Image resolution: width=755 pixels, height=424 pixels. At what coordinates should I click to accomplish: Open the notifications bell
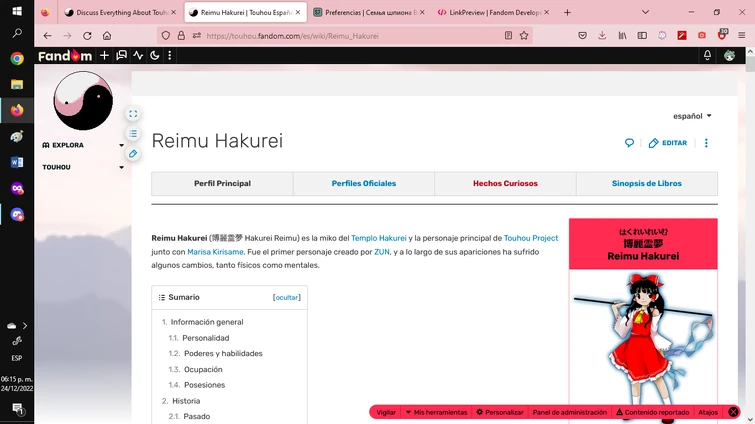pyautogui.click(x=707, y=55)
